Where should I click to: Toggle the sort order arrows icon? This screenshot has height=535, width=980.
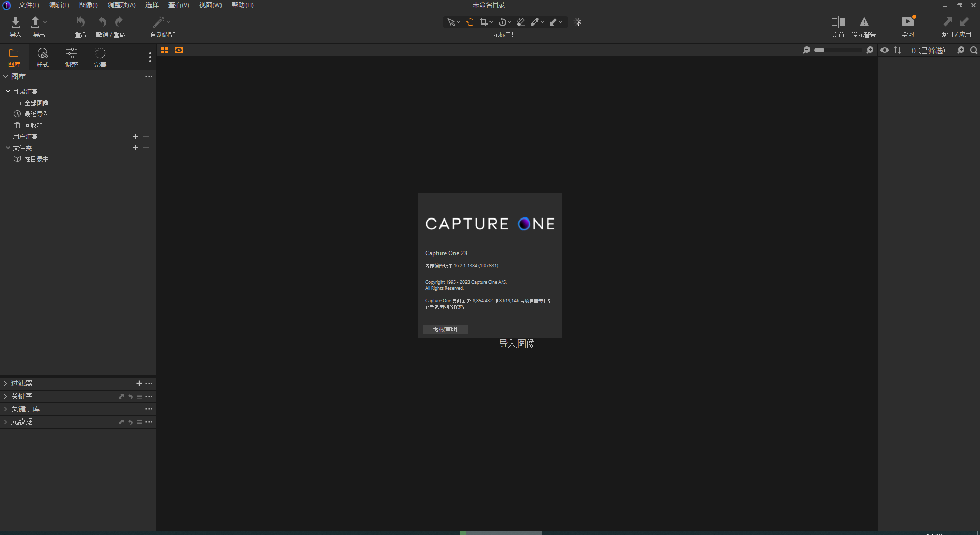click(x=898, y=50)
